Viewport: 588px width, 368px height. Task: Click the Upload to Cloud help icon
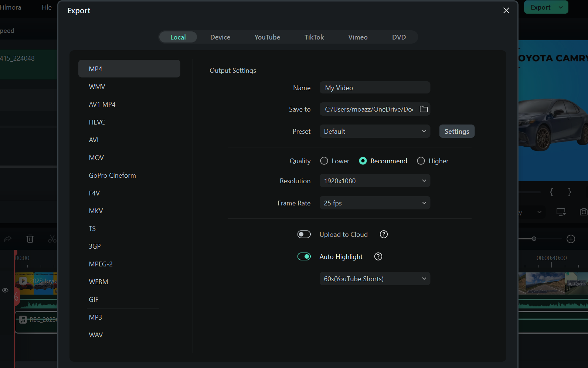384,234
